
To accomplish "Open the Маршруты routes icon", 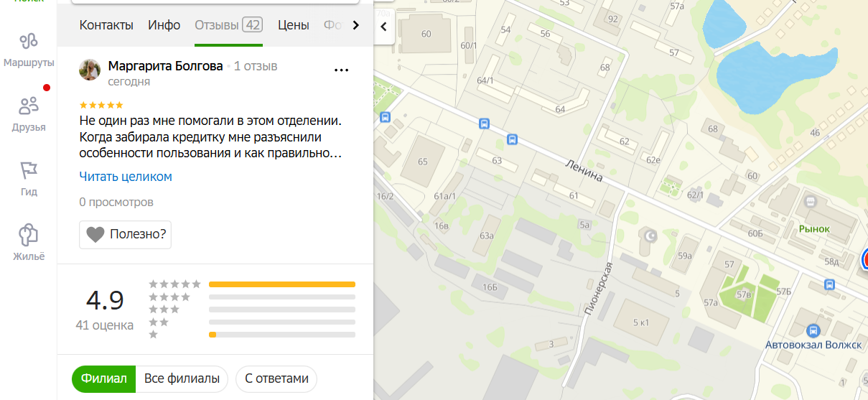I will click(x=29, y=41).
